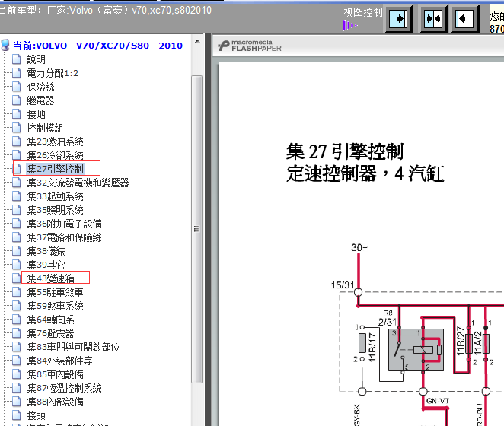504x426 pixels.
Task: Open 集37電路和保險絲 entry
Action: point(64,237)
